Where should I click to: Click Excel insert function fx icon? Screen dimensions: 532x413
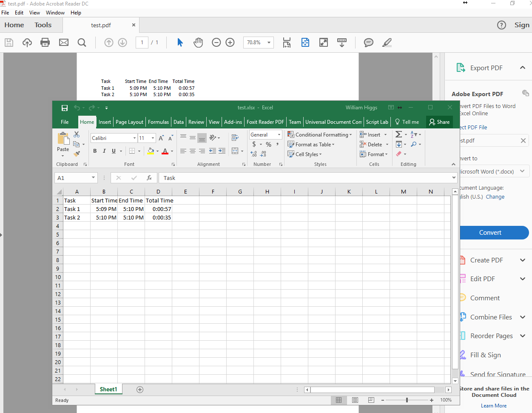[149, 178]
